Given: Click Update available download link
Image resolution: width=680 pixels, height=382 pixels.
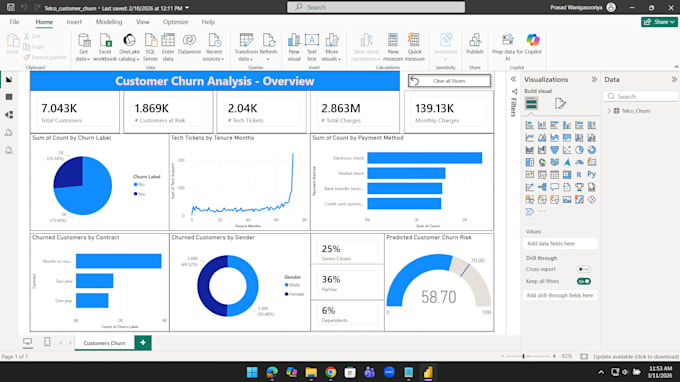Looking at the screenshot, I should click(636, 356).
